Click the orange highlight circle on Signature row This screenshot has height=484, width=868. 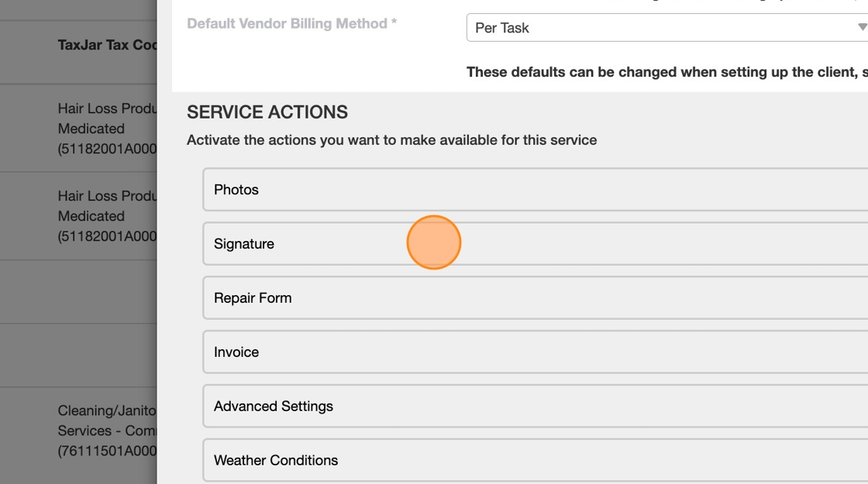tap(434, 242)
